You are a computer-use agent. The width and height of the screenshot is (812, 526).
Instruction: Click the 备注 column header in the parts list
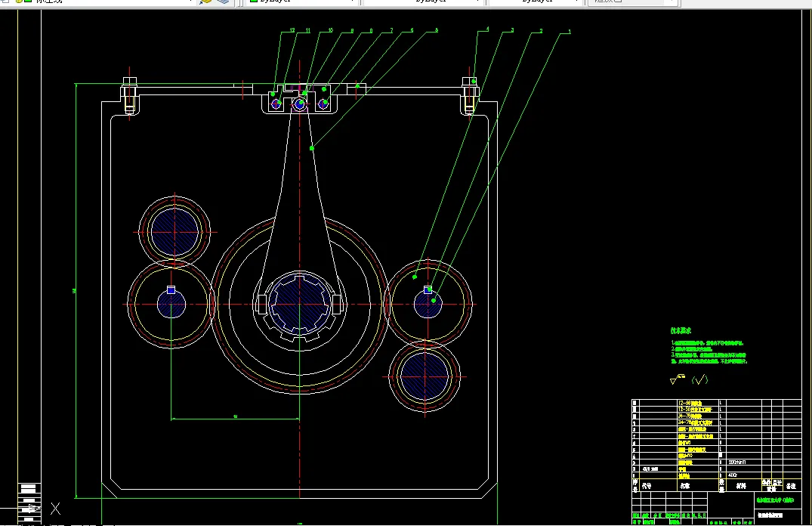(791, 486)
